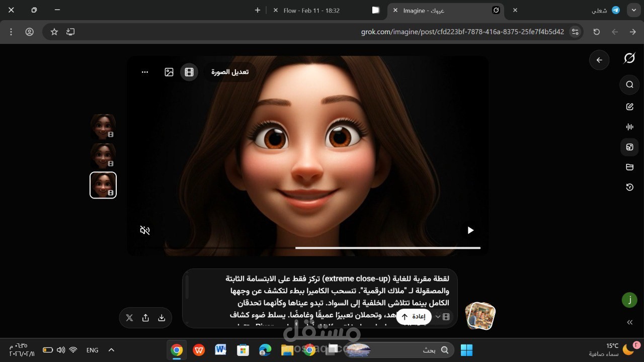Screen dimensions: 644x362
Task: Open a new browser tab
Action: tap(258, 10)
